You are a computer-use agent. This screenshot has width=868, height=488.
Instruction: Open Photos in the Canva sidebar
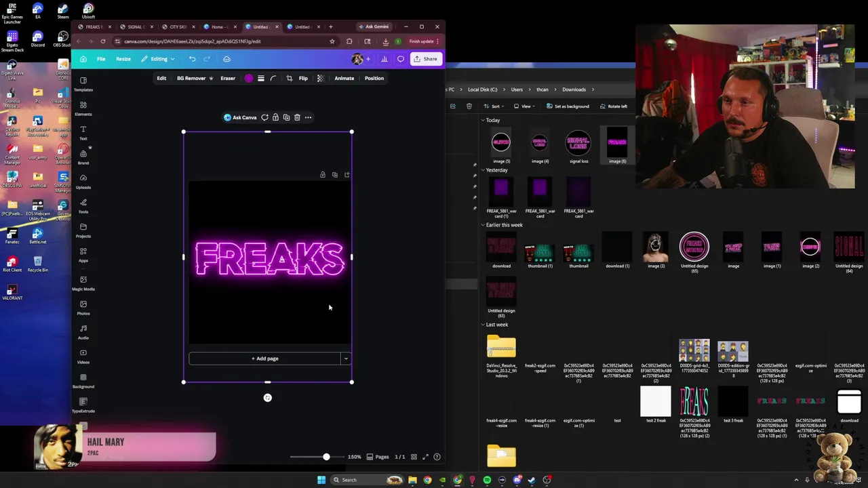coord(83,308)
